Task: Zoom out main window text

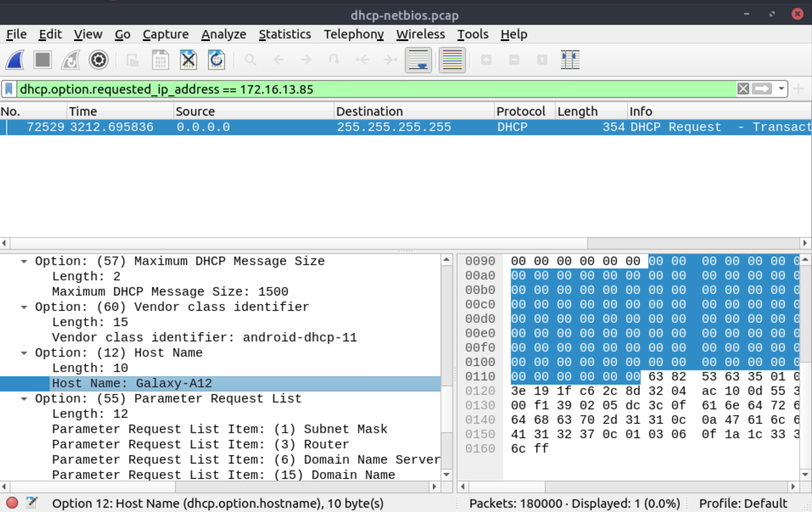Action: point(514,60)
